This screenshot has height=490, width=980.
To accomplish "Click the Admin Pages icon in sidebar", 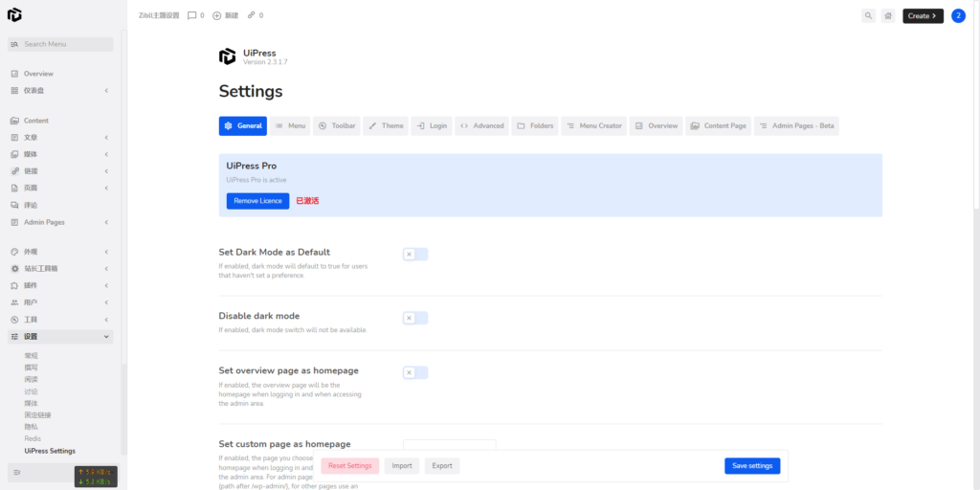I will pos(14,222).
